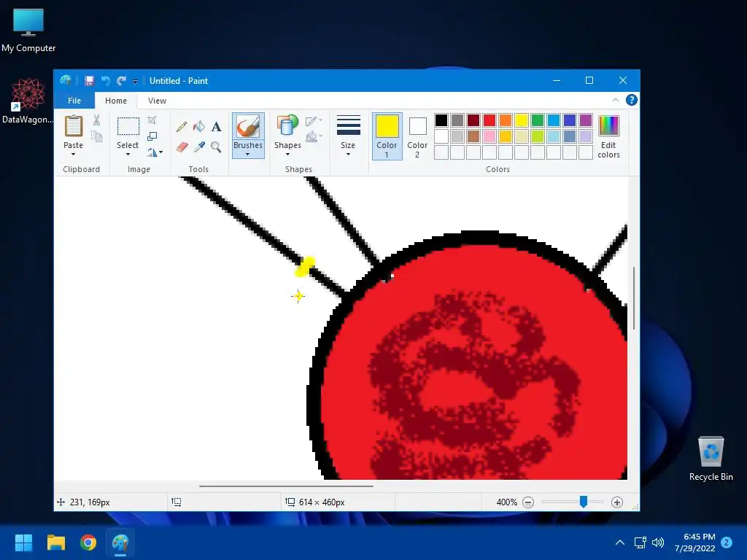Click the zoom out minus button
Screen dimensions: 747x560
tap(528, 502)
